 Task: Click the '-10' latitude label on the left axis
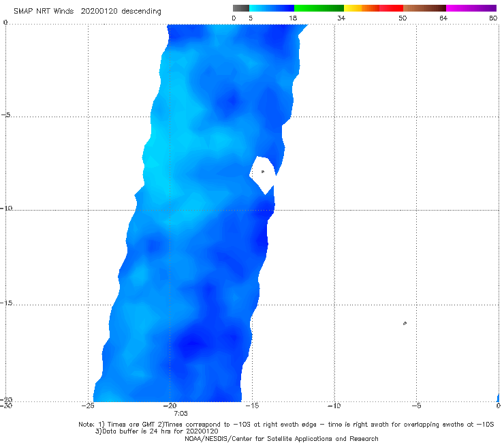pyautogui.click(x=6, y=208)
